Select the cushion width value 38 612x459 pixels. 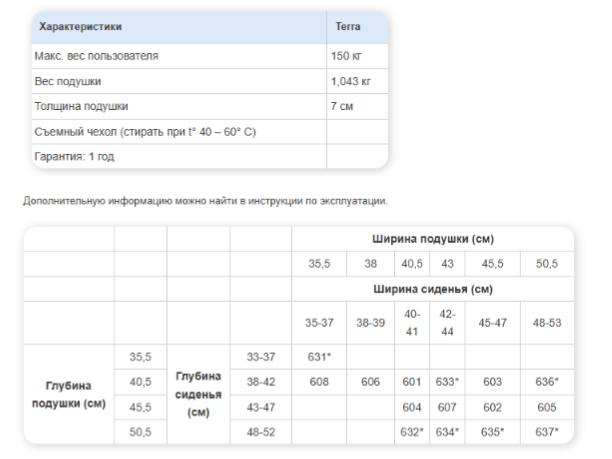click(x=370, y=264)
